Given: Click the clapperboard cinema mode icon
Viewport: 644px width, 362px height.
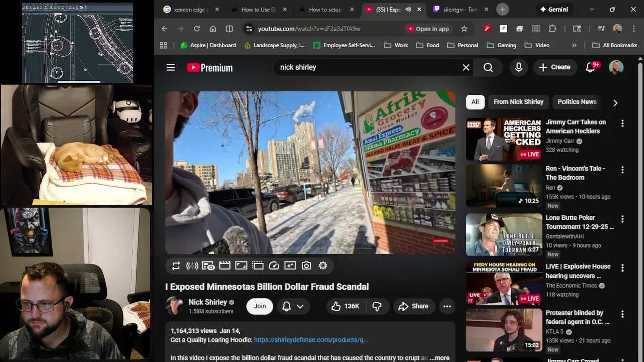Looking at the screenshot, I should 225,266.
